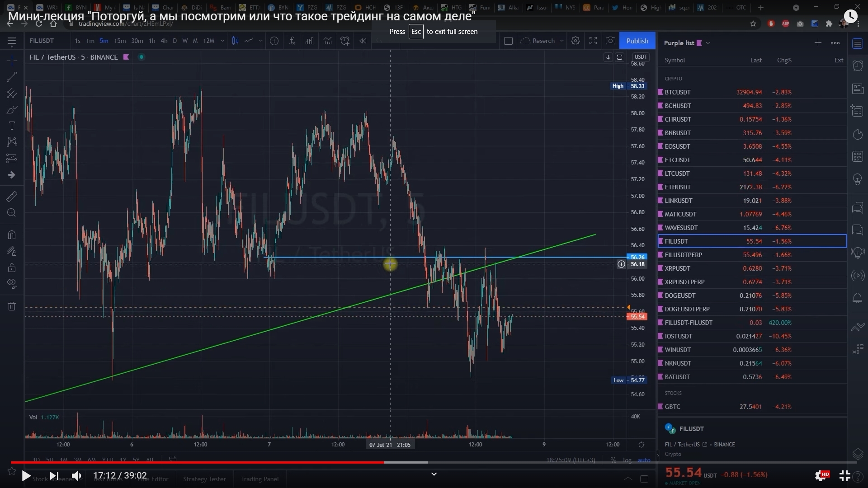
Task: Open chart settings gear icon
Action: pos(576,41)
